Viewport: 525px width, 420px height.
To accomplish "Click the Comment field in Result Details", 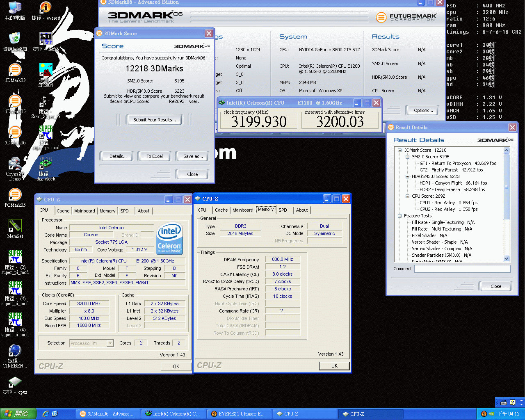I will click(x=462, y=269).
